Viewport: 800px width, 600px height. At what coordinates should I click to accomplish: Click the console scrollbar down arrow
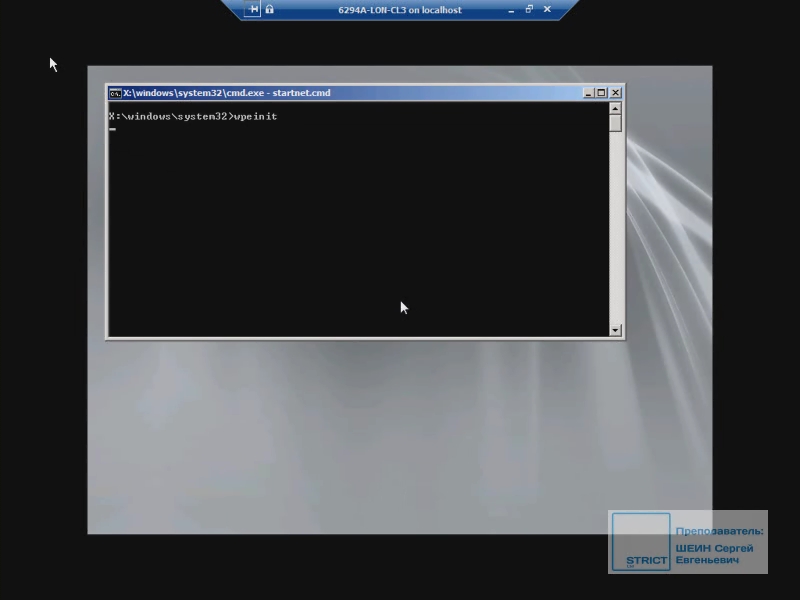(x=615, y=330)
